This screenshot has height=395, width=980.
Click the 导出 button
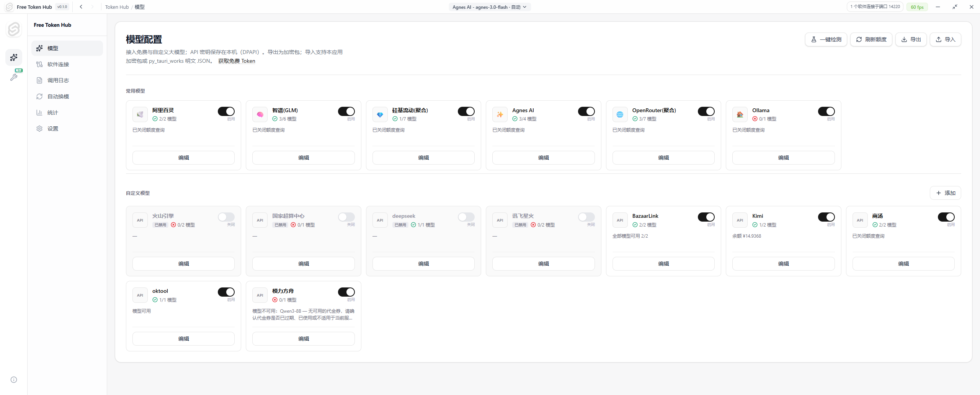point(911,39)
